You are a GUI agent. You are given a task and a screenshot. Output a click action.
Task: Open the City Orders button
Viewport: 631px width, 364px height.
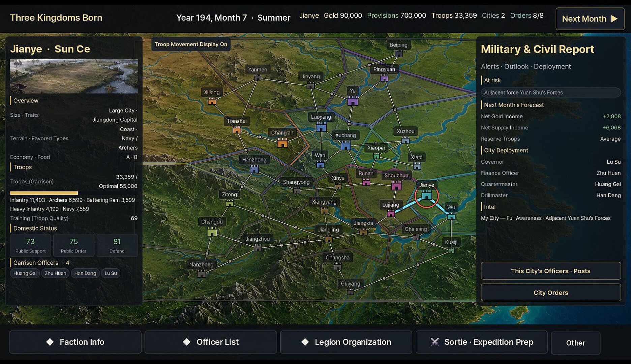tap(551, 293)
